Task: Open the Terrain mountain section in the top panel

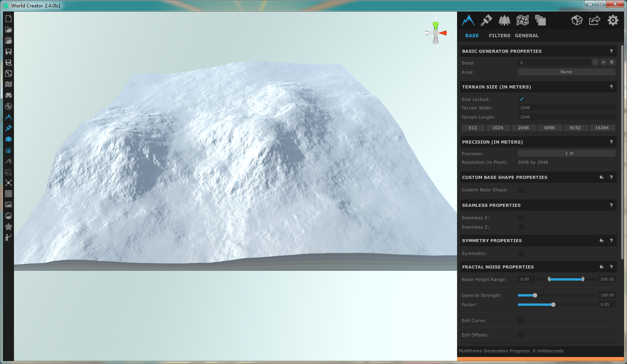Action: tap(468, 20)
